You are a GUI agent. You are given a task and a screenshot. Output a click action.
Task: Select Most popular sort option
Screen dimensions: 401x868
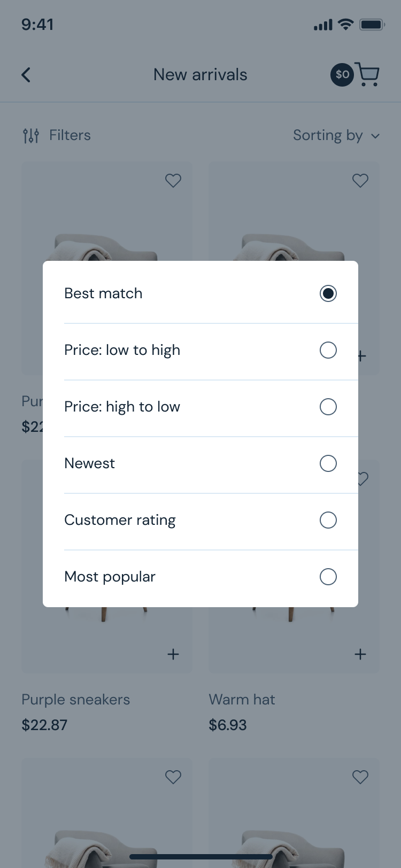click(328, 577)
